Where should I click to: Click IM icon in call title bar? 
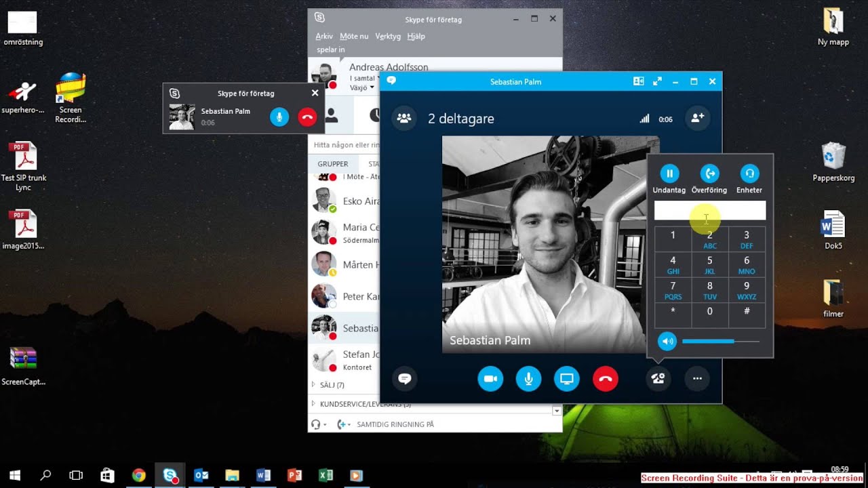tap(391, 81)
